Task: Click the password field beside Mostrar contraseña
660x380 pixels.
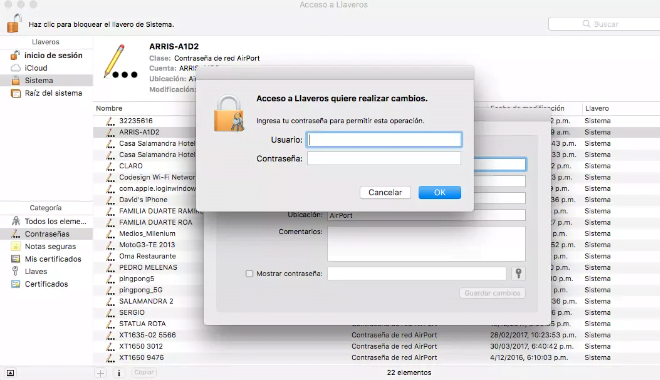Action: [417, 274]
